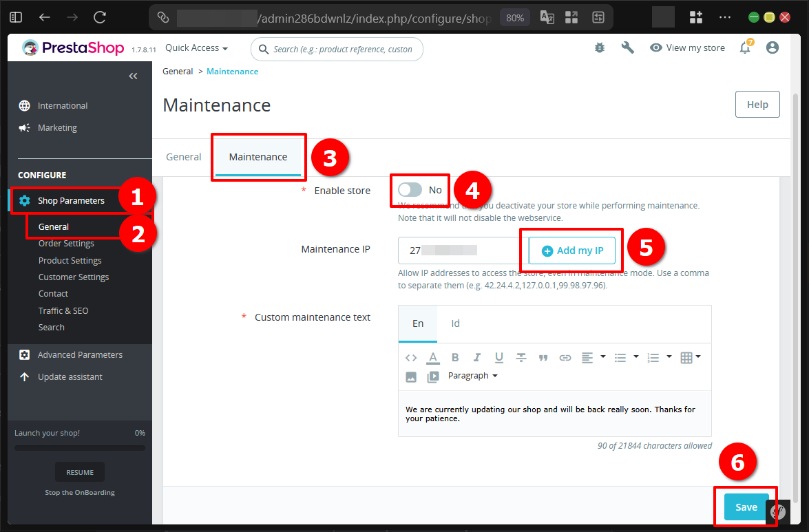Click the debug mode bug icon
809x532 pixels.
[x=598, y=47]
